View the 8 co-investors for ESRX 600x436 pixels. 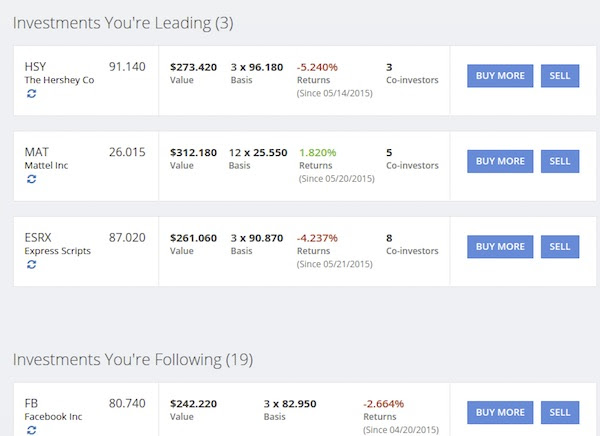coord(411,244)
